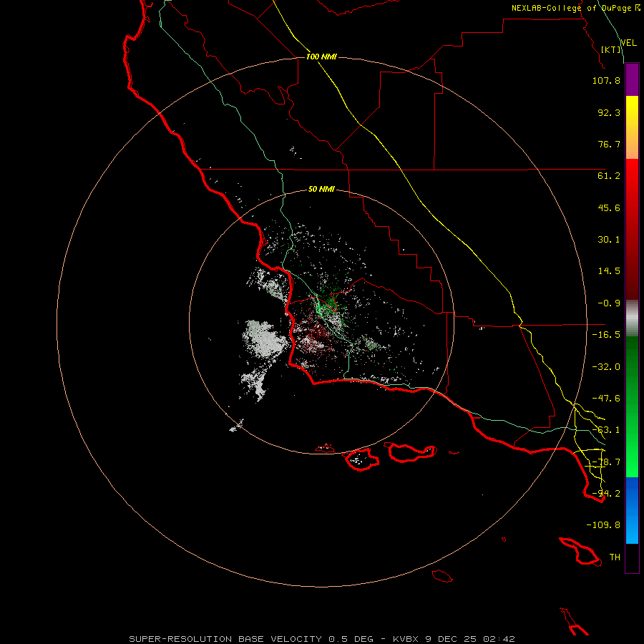
Task: Pick the gray near-zero segment of the color bar
Action: pyautogui.click(x=632, y=318)
